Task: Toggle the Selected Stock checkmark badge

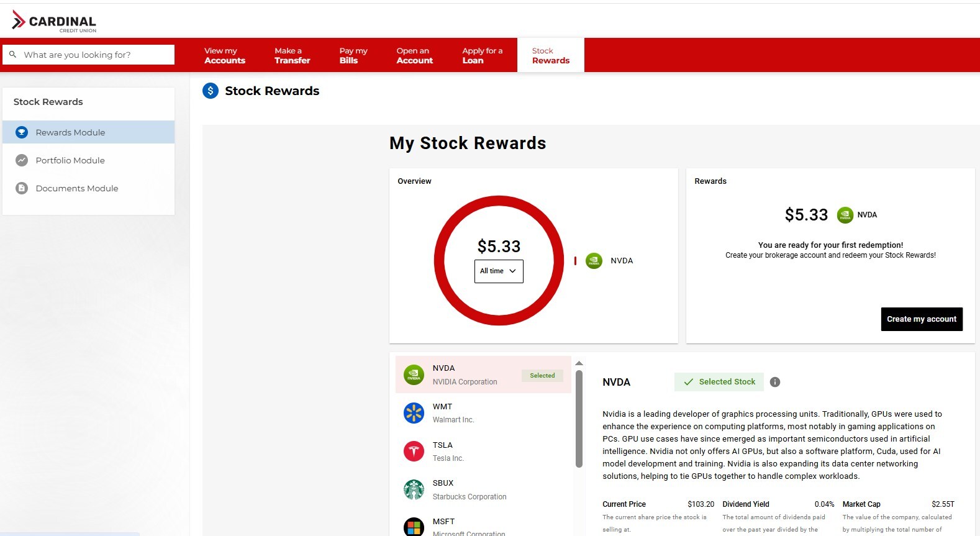Action: [x=719, y=382]
